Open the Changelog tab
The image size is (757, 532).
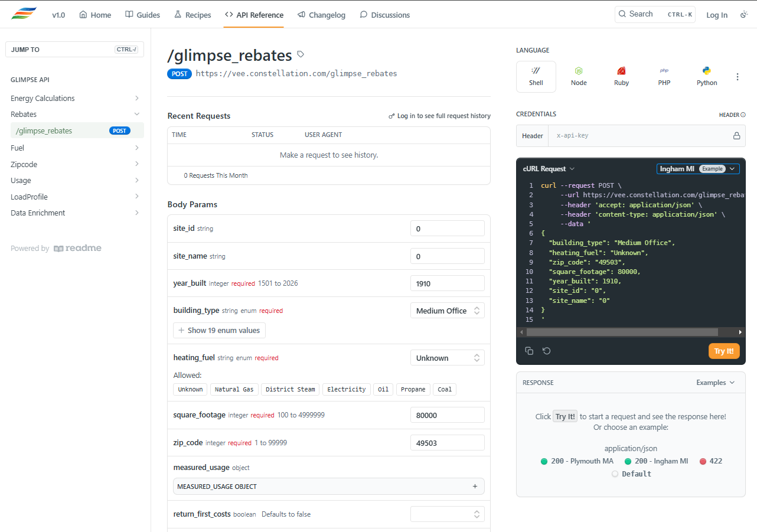[321, 15]
